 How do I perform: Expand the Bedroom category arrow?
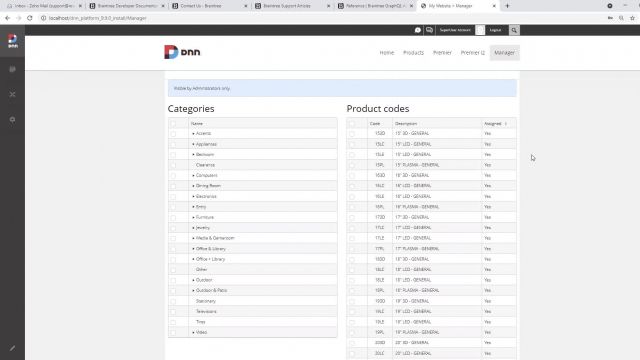click(193, 154)
